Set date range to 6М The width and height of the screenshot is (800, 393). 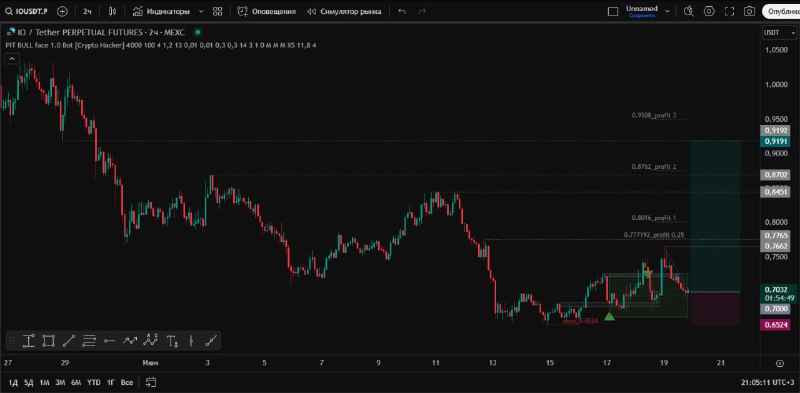point(76,382)
